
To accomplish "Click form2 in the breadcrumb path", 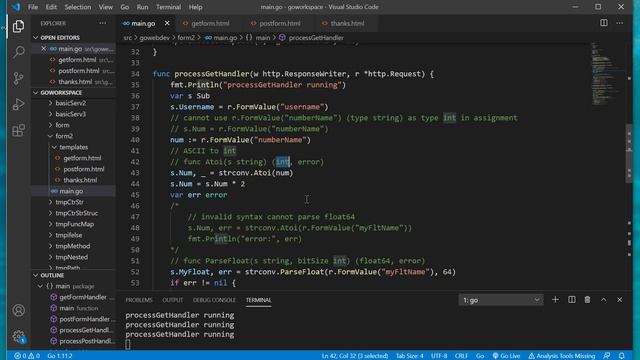I will click(x=186, y=38).
